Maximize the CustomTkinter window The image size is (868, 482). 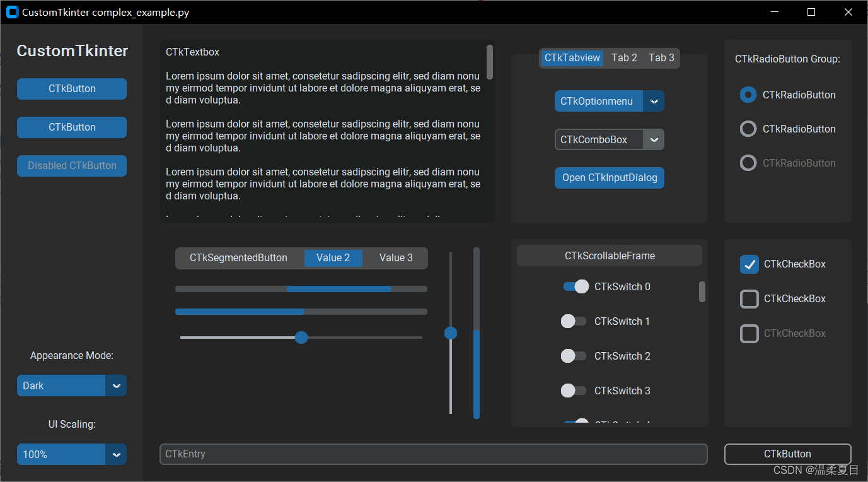click(811, 12)
